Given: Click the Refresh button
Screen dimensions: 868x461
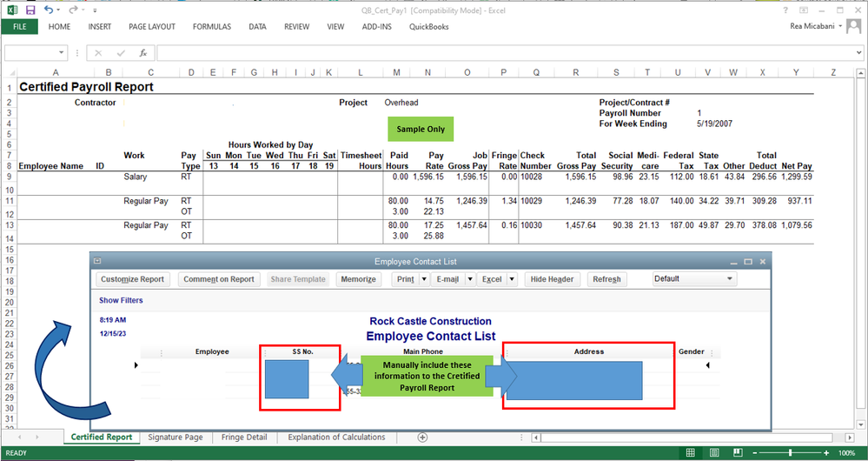Looking at the screenshot, I should tap(606, 279).
